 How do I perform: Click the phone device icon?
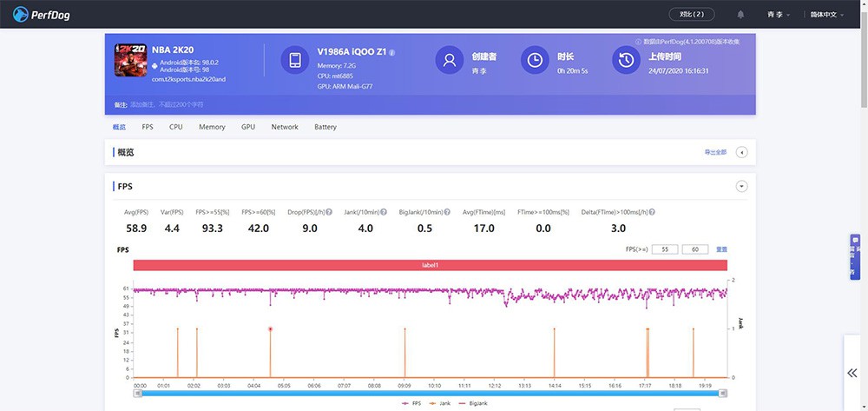click(x=294, y=60)
